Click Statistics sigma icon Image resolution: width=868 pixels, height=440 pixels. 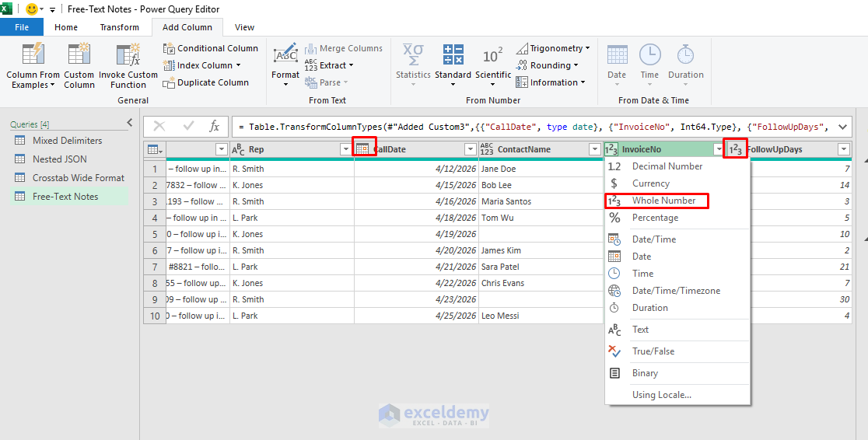pos(413,54)
